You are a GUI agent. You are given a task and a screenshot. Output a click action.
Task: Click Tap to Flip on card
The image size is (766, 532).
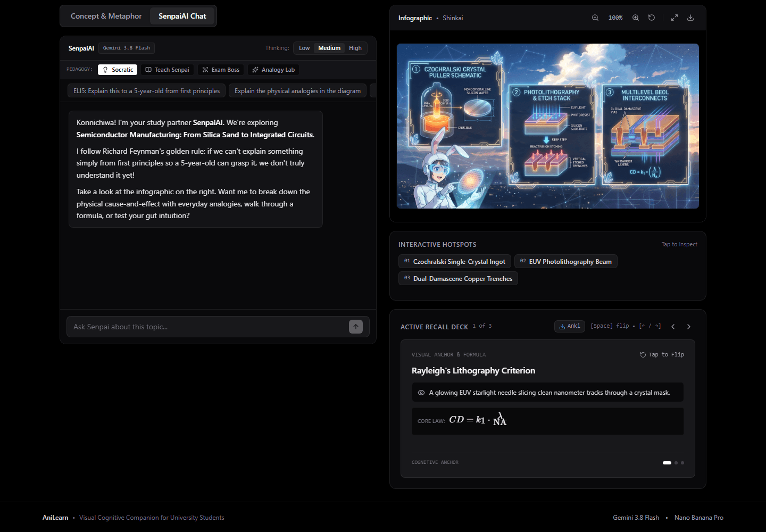click(662, 354)
